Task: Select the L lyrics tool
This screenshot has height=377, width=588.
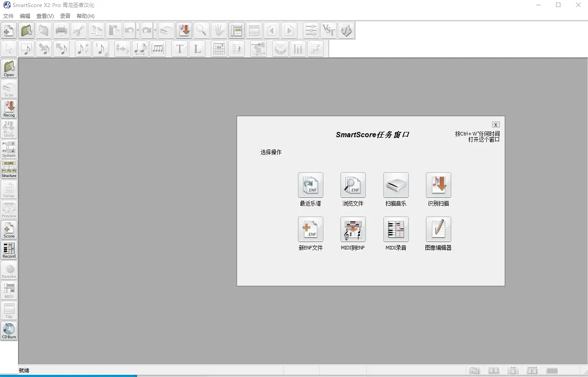Action: [197, 49]
